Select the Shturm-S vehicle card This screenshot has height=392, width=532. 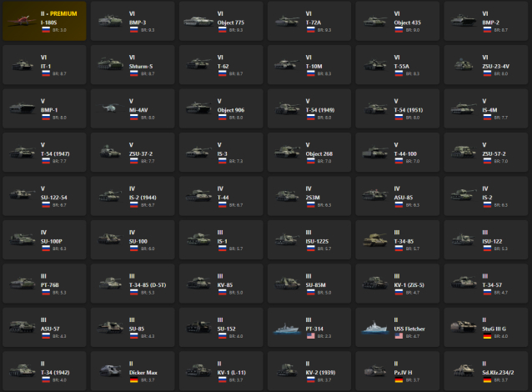coord(133,64)
